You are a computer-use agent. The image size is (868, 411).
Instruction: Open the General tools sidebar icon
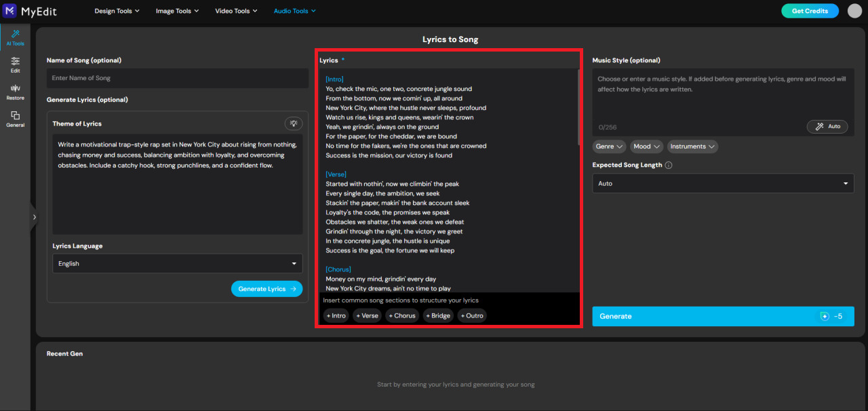[14, 119]
